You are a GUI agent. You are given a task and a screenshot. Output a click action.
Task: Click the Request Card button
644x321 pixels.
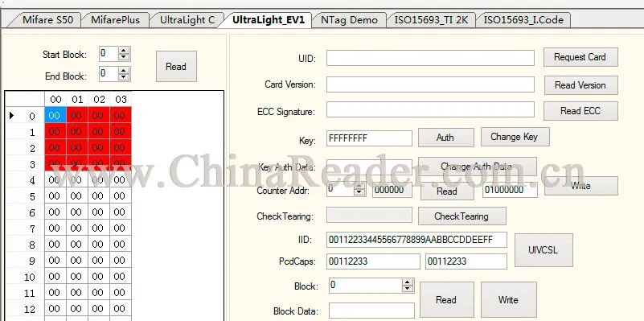580,57
